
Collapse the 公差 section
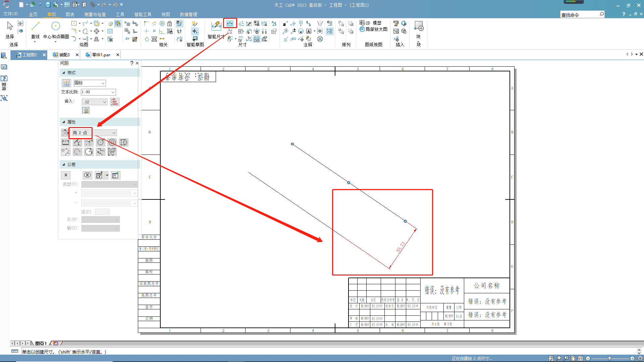click(x=64, y=164)
